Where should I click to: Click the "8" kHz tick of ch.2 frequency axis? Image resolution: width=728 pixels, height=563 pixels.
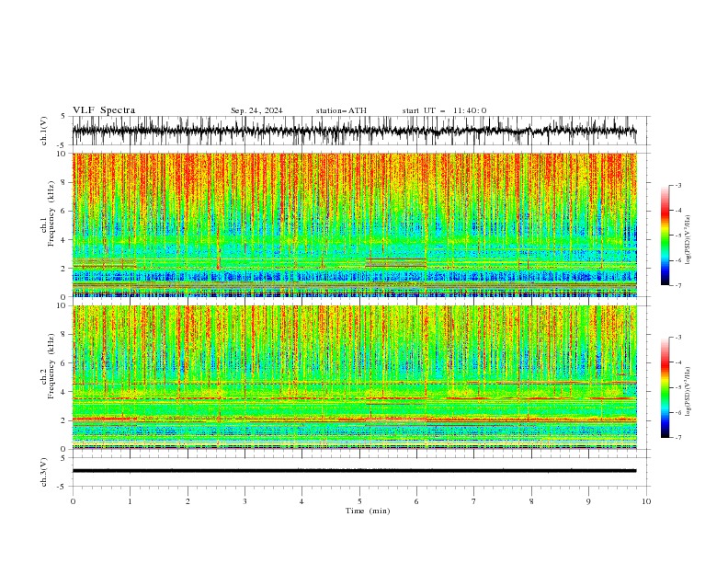click(64, 335)
